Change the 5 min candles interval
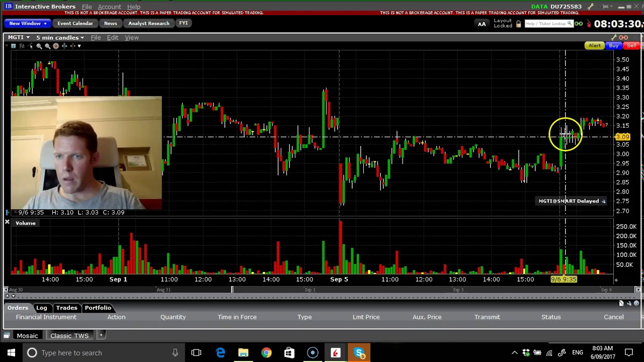The height and width of the screenshot is (362, 644). click(x=60, y=37)
